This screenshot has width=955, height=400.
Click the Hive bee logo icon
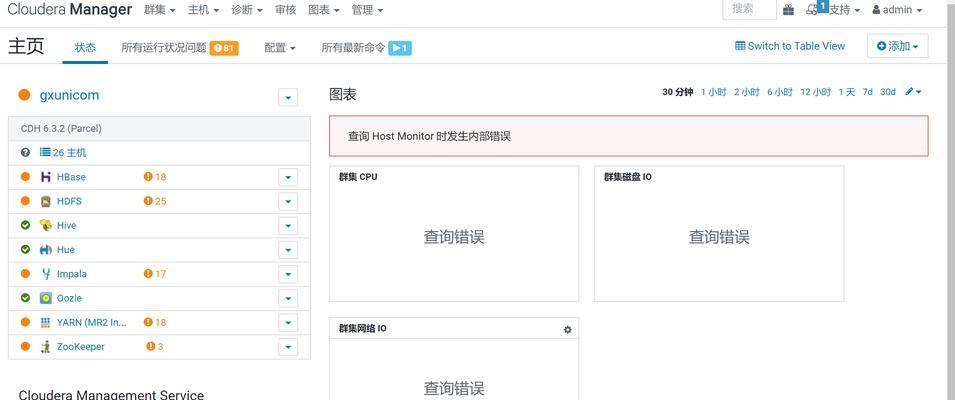[x=46, y=225]
